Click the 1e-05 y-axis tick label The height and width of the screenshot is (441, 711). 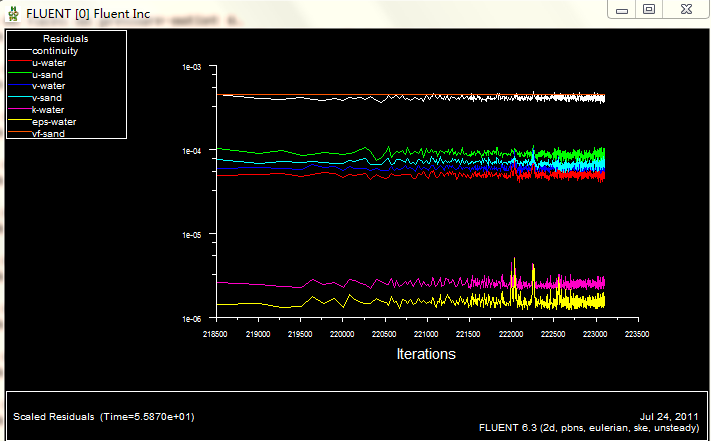pos(191,235)
